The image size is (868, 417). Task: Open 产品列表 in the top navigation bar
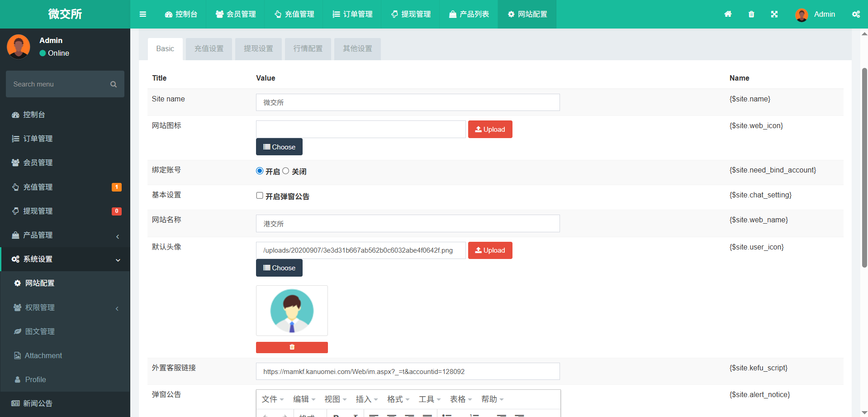click(x=469, y=14)
